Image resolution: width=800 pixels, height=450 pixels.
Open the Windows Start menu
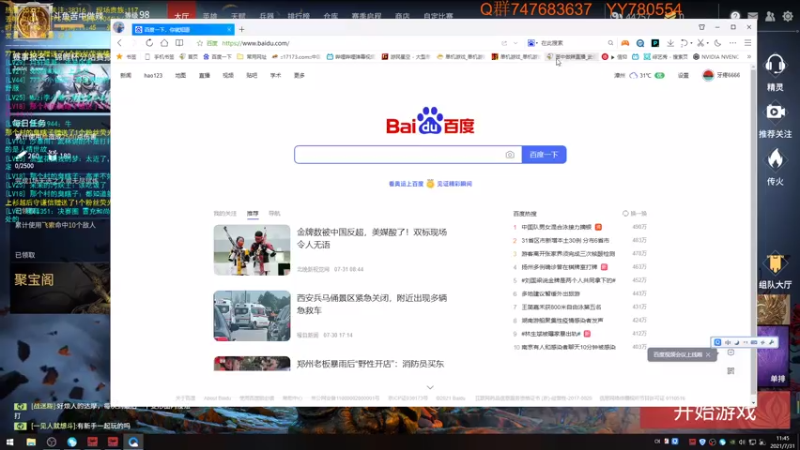pos(10,442)
